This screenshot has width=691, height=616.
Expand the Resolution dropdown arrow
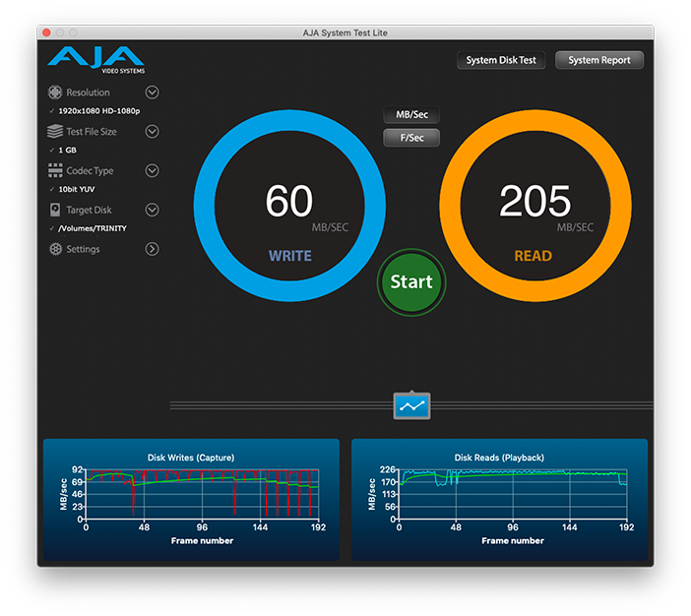(152, 92)
